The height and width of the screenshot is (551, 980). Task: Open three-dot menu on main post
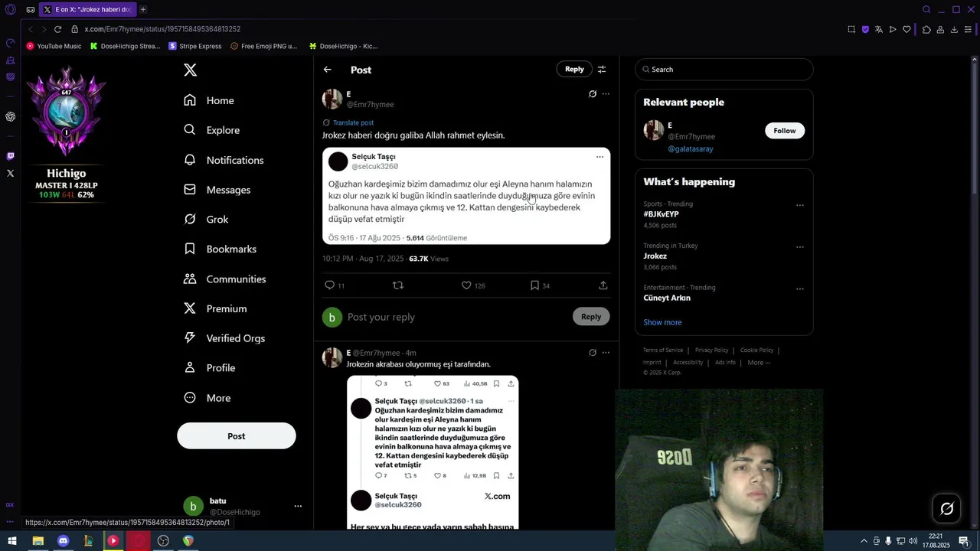tap(606, 94)
